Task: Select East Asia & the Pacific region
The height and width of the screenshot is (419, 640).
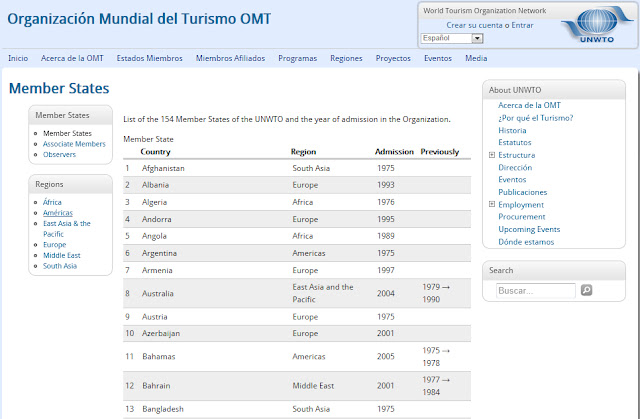Action: 67,228
